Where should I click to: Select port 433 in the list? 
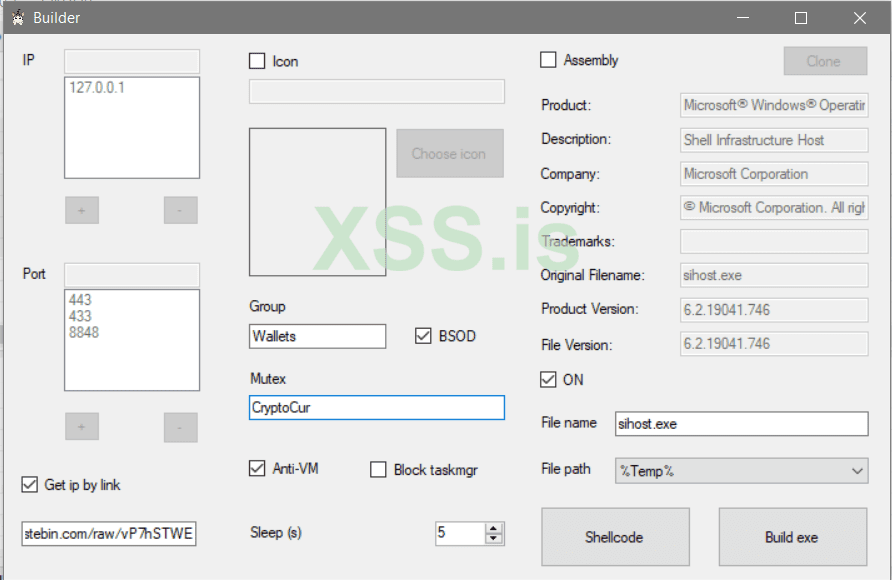point(80,316)
